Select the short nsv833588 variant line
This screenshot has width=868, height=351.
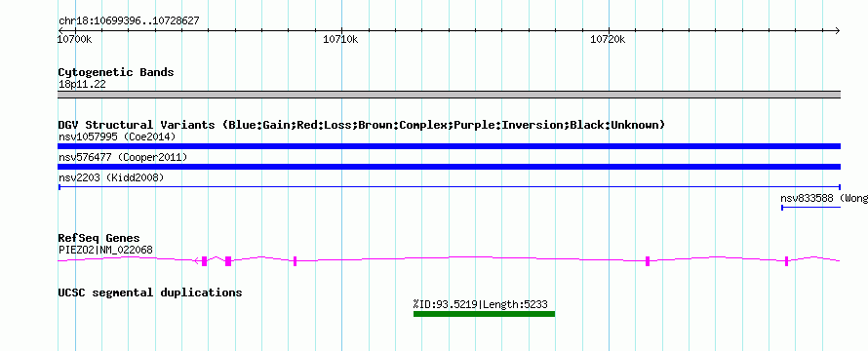(x=811, y=208)
